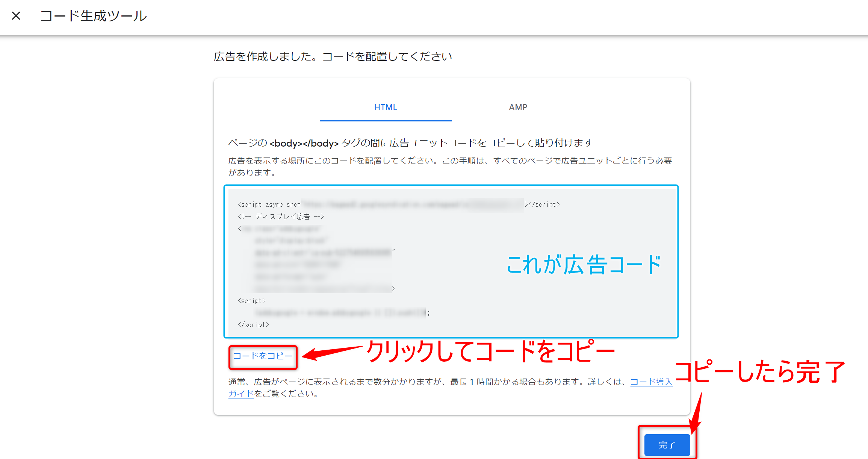Click the 広告を表示する場所に description paragraph

coord(450,167)
